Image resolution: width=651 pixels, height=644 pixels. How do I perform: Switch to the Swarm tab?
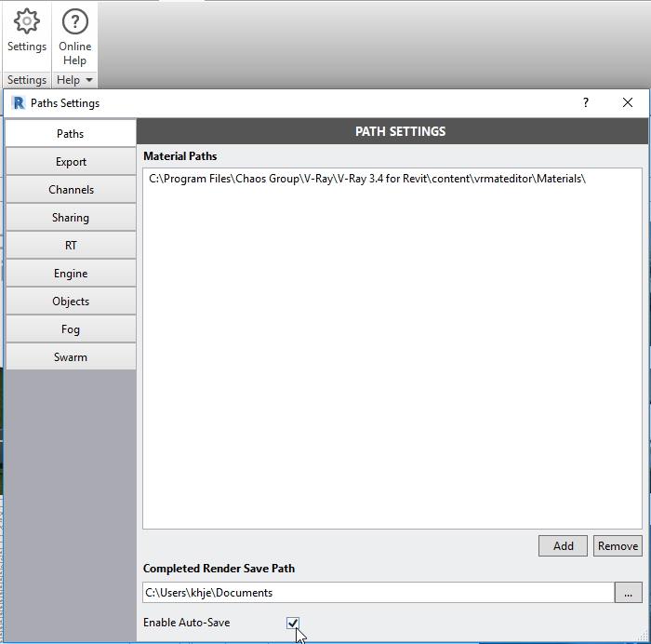[x=71, y=357]
